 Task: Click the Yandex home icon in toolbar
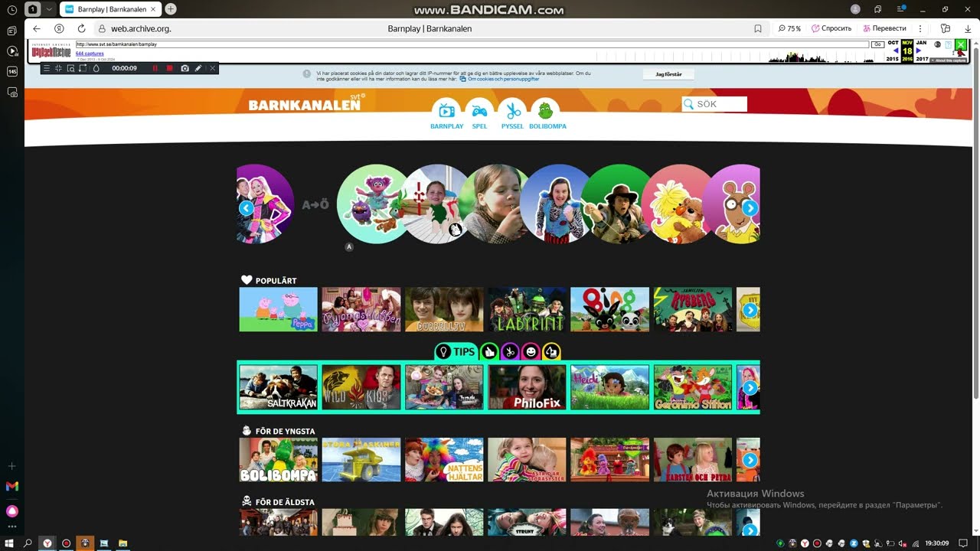59,28
